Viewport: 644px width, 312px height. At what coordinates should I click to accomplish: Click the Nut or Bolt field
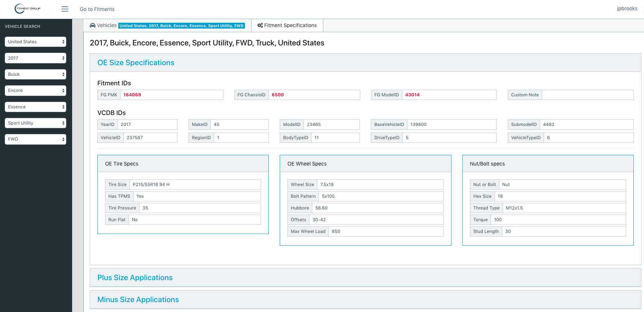(x=562, y=185)
